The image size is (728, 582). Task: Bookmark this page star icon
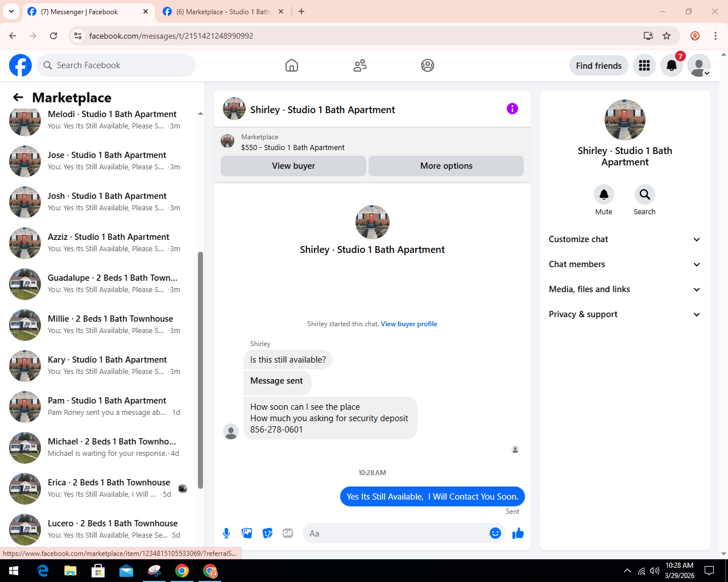[x=667, y=36]
